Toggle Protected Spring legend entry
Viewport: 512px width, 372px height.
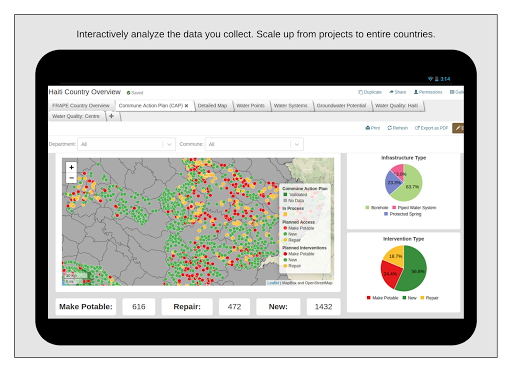(x=403, y=214)
